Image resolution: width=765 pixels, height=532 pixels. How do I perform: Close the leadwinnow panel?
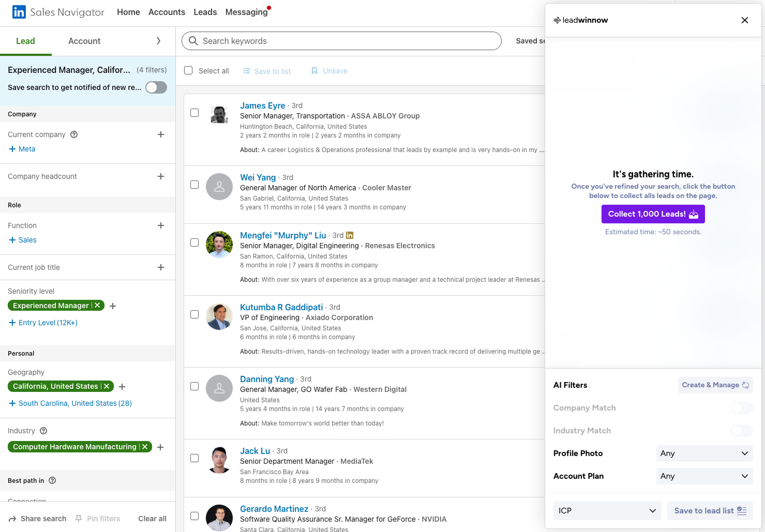click(x=744, y=20)
